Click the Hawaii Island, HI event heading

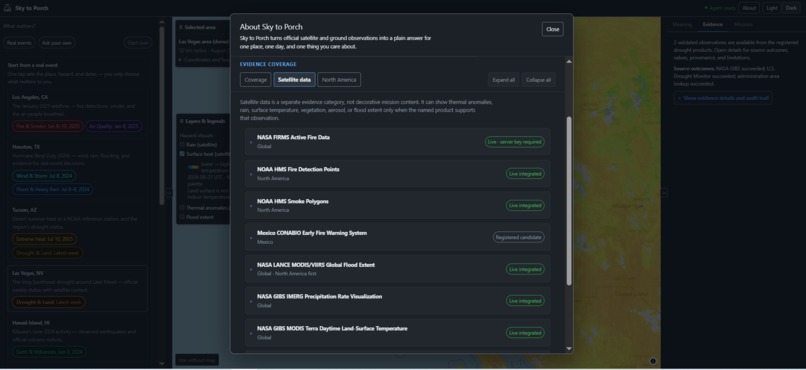pos(31,323)
